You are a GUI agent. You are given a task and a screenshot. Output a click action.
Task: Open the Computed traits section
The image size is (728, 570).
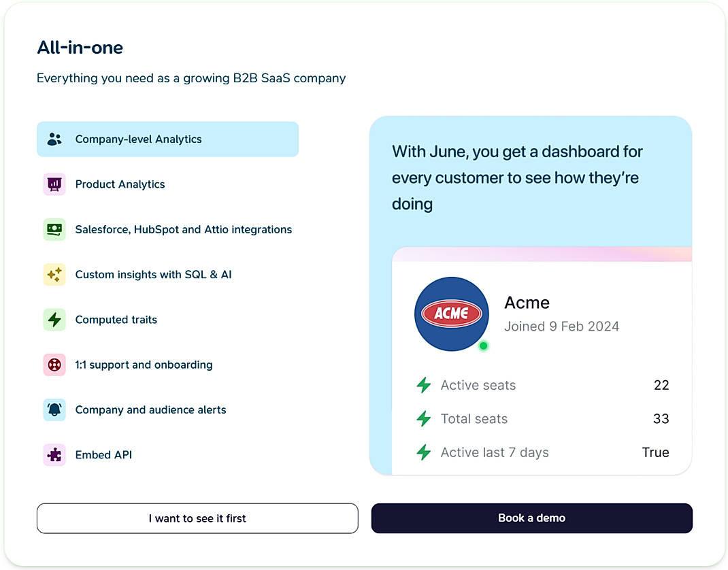pyautogui.click(x=116, y=319)
